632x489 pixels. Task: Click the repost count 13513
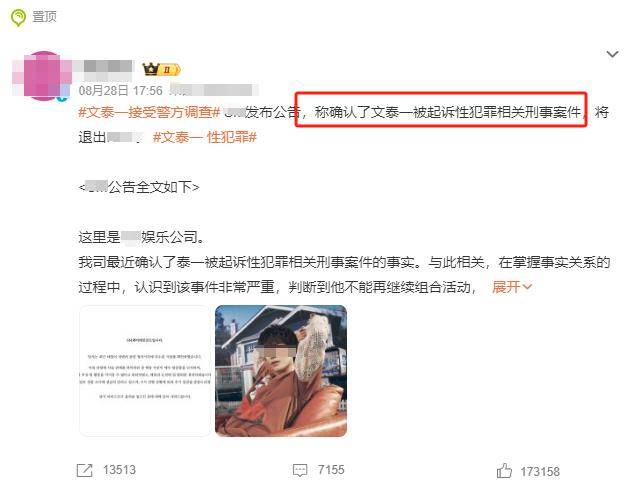[x=119, y=470]
